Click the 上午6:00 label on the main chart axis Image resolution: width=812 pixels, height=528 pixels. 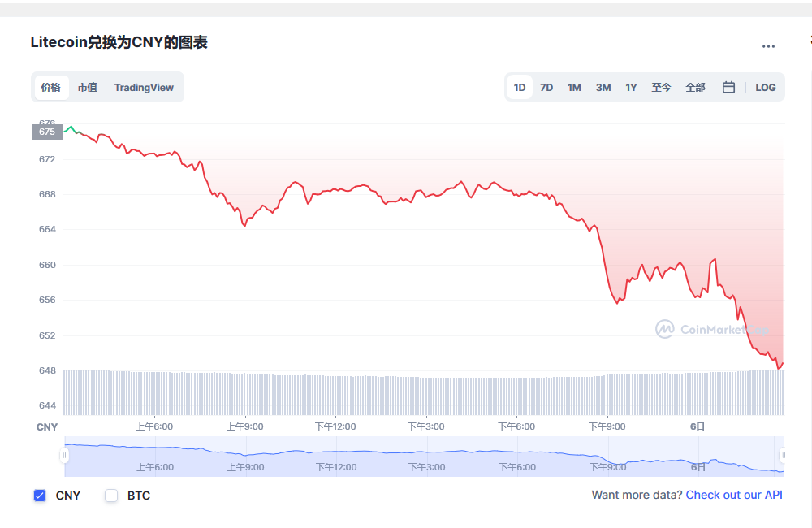pyautogui.click(x=154, y=426)
